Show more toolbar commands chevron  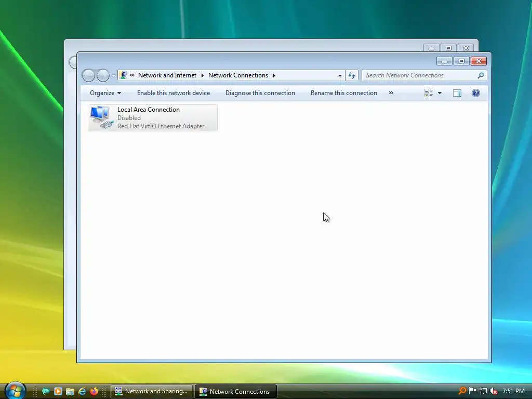(391, 92)
